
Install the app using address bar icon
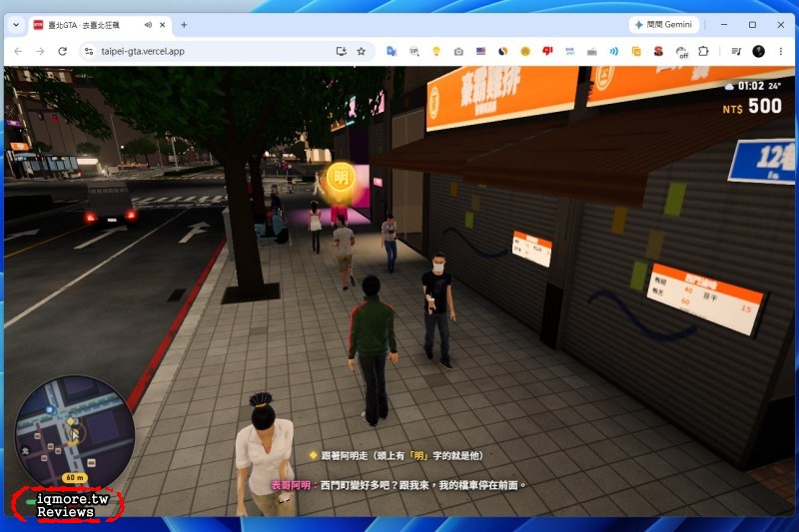pos(341,52)
